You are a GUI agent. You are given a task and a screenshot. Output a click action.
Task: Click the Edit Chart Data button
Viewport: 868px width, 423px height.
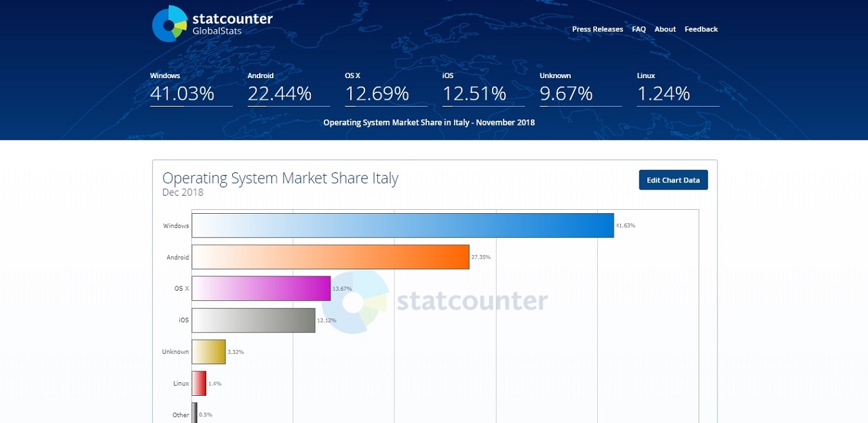(673, 180)
